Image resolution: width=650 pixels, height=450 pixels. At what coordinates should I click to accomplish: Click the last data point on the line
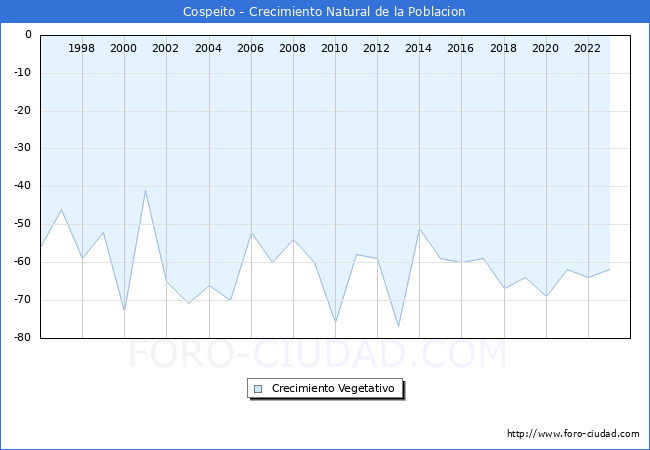pos(609,269)
